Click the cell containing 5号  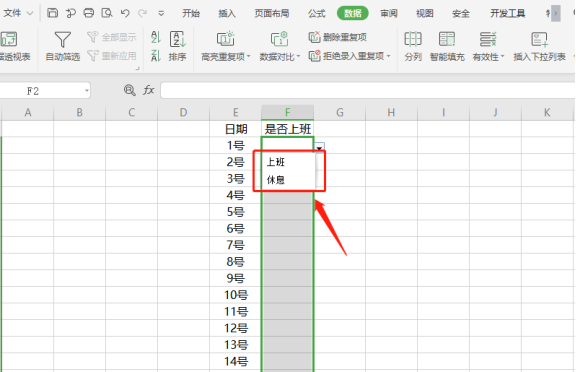click(x=235, y=212)
